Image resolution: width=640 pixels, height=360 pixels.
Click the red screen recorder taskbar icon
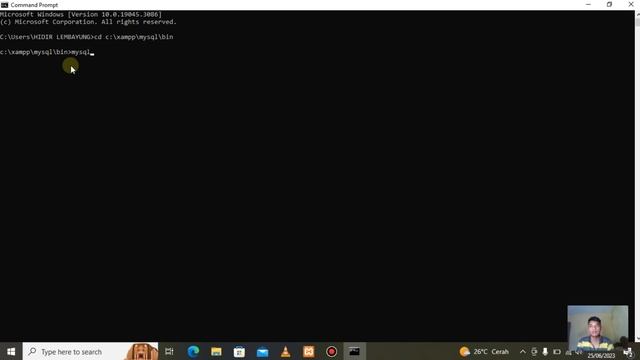pyautogui.click(x=331, y=351)
